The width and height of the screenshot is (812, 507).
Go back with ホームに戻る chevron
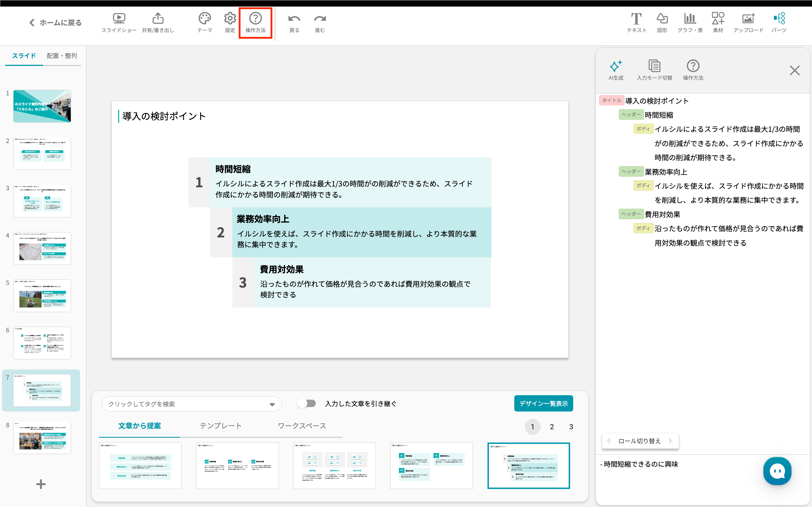point(32,23)
